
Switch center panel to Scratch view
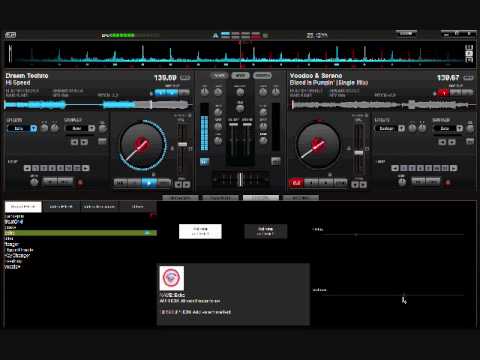[262, 76]
